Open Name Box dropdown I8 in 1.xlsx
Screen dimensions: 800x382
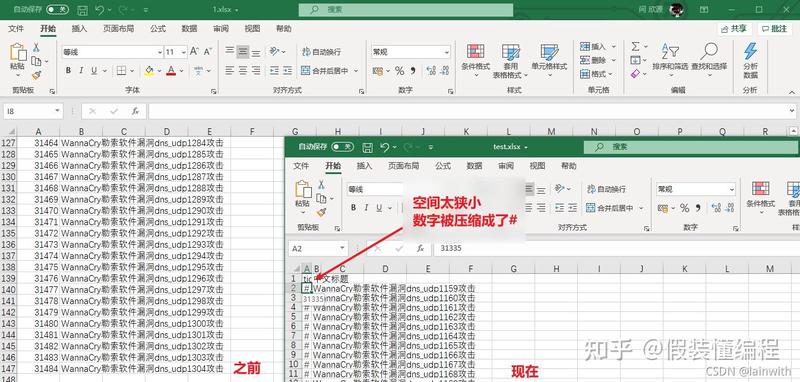coord(57,111)
